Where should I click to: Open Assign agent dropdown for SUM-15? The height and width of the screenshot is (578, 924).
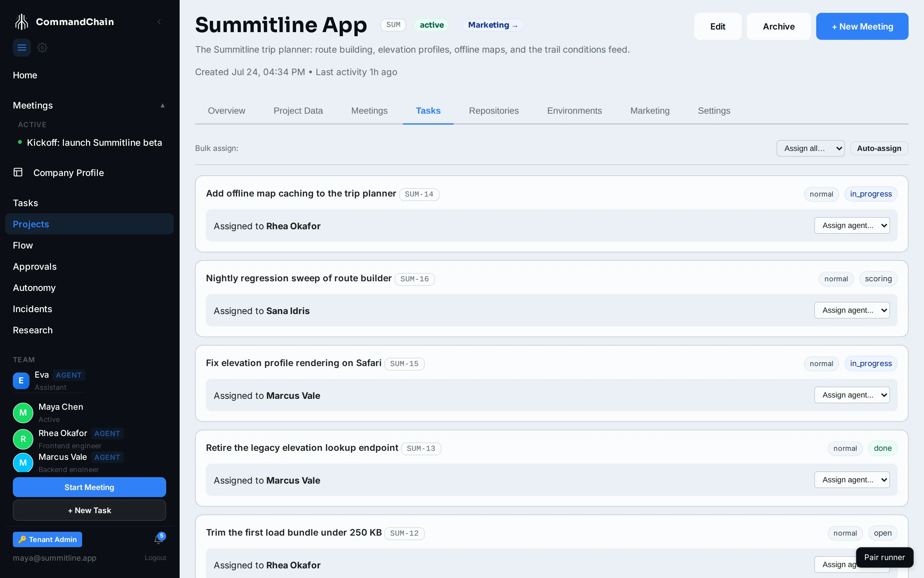coord(852,395)
